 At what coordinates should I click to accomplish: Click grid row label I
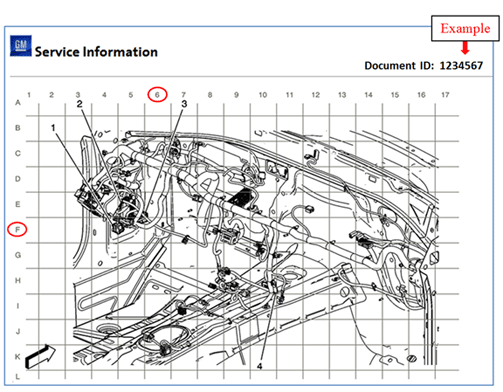tap(18, 306)
